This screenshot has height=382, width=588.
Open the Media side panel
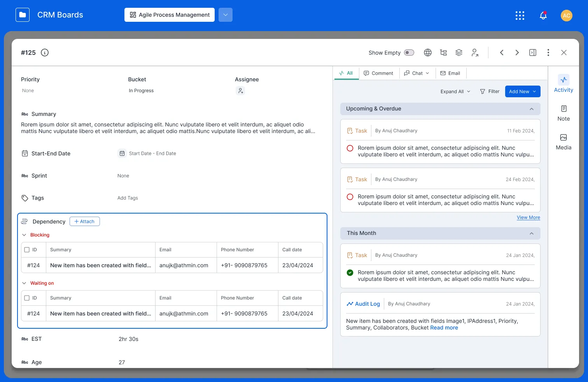563,142
